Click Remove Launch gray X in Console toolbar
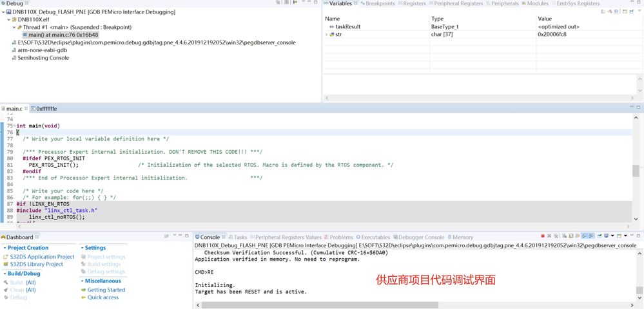Image resolution: width=644 pixels, height=309 pixels. [549, 236]
